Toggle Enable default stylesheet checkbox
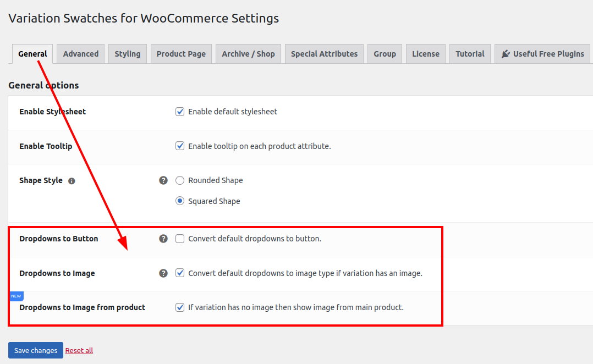This screenshot has width=593, height=364. coord(180,112)
